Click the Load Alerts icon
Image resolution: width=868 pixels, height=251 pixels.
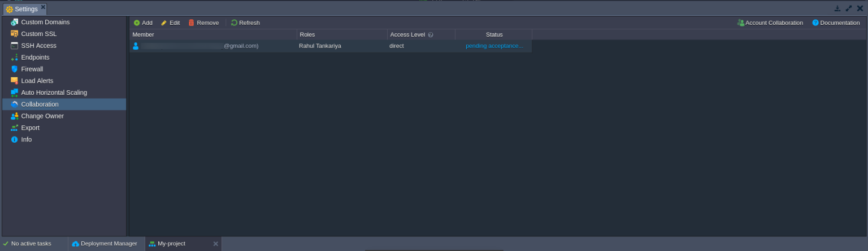tap(14, 81)
